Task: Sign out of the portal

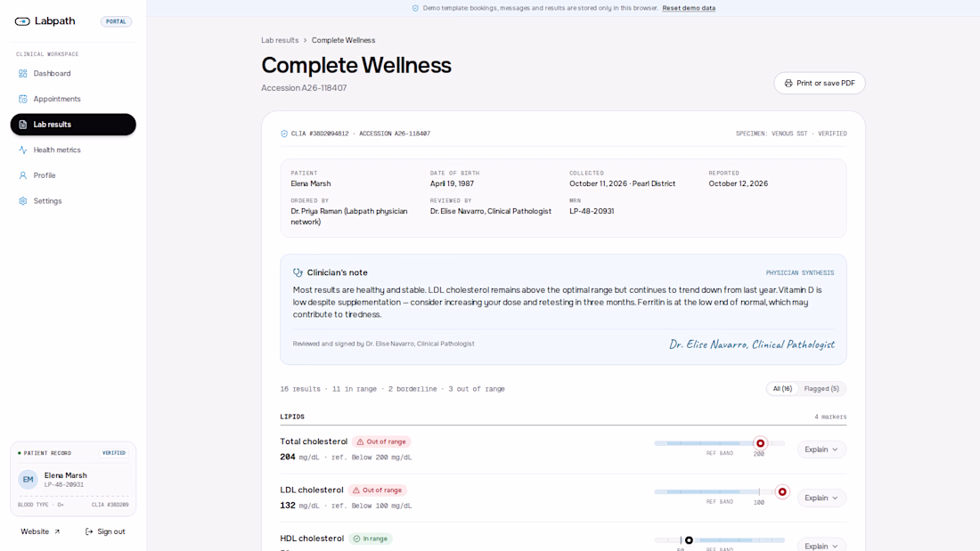Action: click(x=105, y=531)
